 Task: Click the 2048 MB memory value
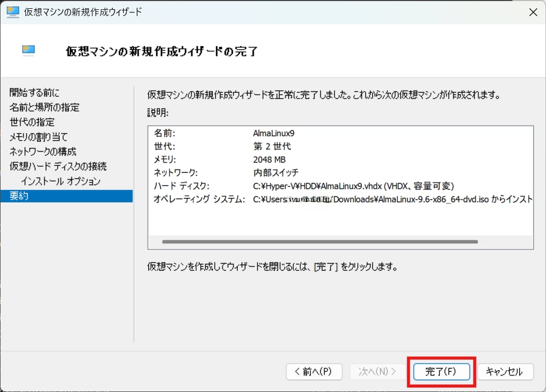(x=269, y=159)
